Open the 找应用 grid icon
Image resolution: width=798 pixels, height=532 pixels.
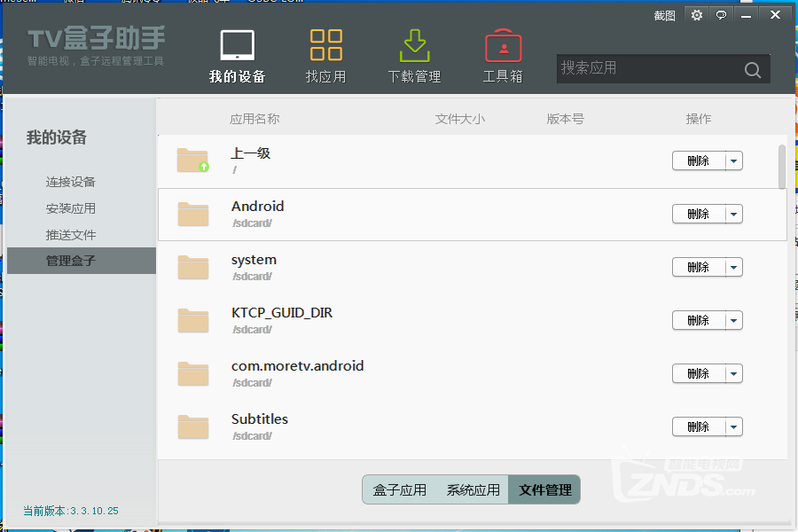click(x=325, y=56)
